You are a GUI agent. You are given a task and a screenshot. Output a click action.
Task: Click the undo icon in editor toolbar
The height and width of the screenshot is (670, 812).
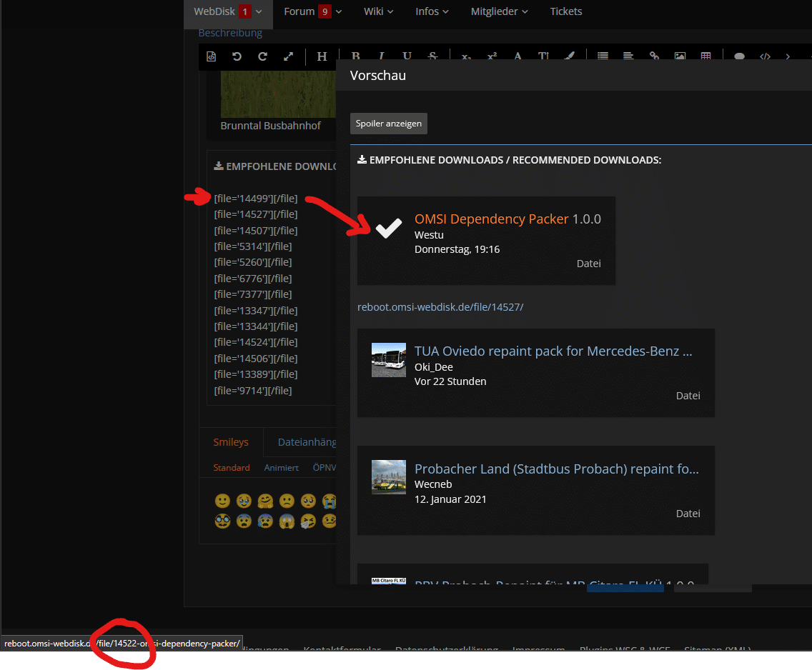[237, 56]
